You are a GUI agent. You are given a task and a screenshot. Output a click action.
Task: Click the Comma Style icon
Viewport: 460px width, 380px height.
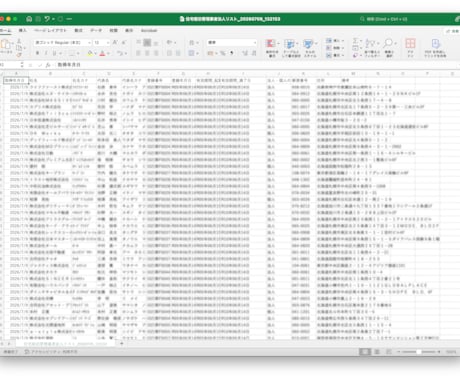point(231,53)
